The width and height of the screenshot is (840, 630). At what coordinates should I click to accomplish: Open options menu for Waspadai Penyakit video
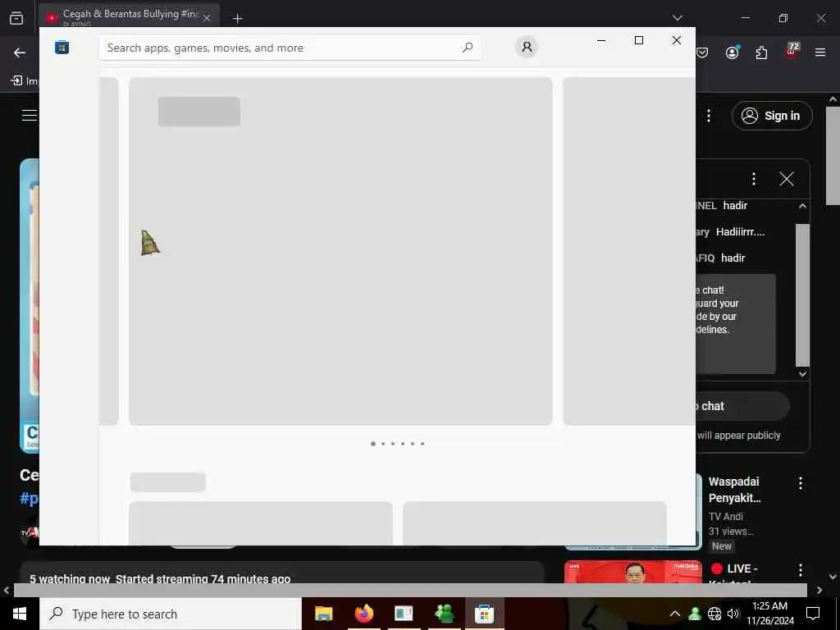(801, 483)
